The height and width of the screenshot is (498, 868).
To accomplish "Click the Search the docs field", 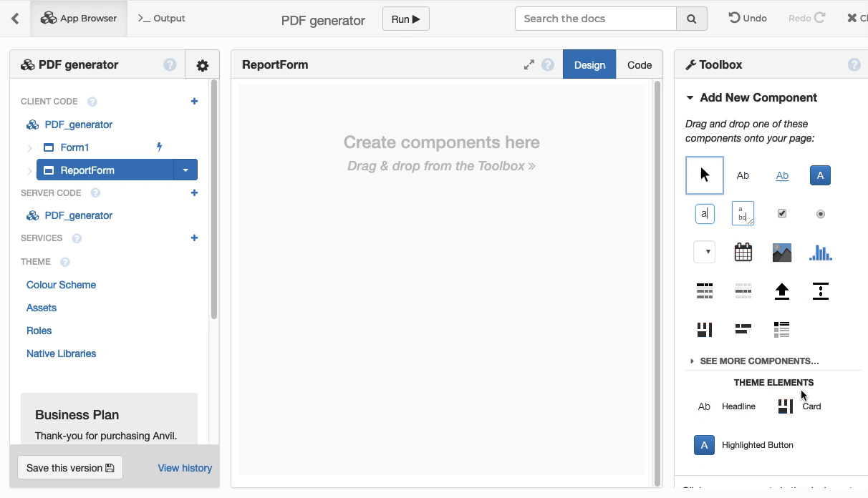I will 595,19.
